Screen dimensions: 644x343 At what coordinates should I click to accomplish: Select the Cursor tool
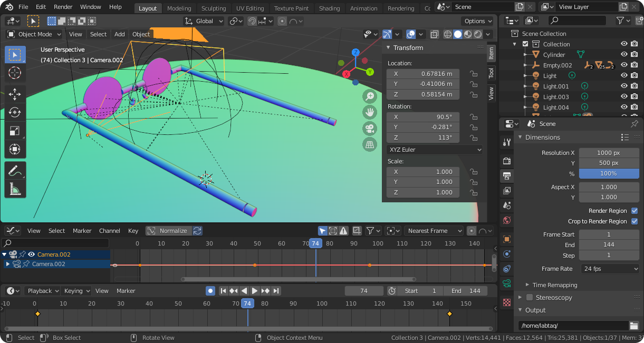[x=15, y=72]
